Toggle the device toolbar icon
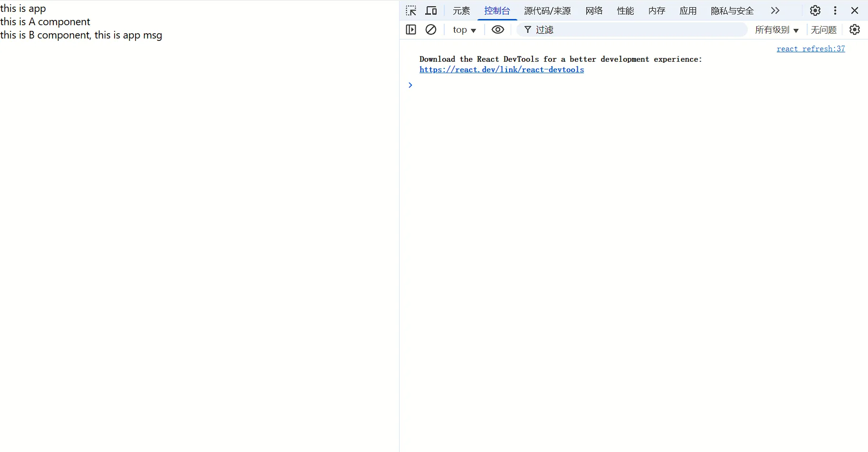 click(x=431, y=10)
